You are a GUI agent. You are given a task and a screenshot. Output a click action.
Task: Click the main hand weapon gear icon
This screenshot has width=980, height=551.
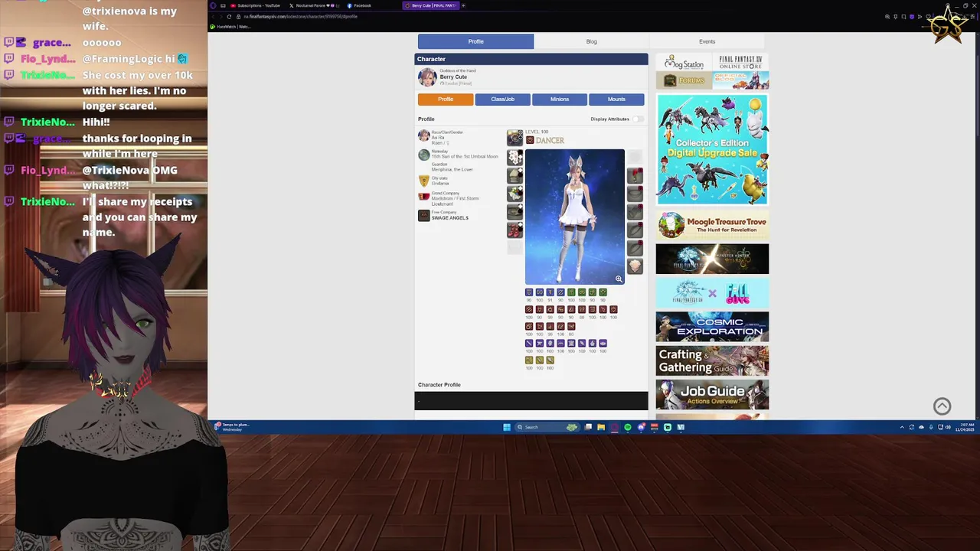(x=514, y=138)
